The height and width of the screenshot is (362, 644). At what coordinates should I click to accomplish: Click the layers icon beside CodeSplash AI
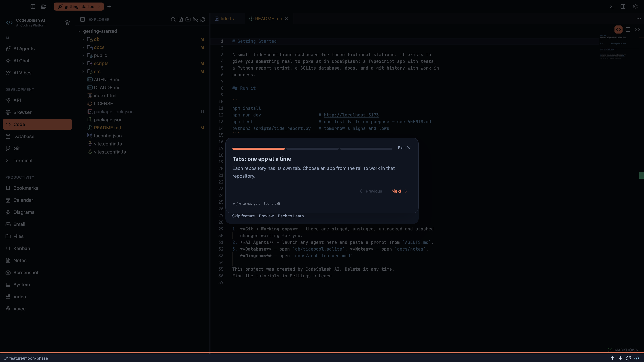[67, 22]
